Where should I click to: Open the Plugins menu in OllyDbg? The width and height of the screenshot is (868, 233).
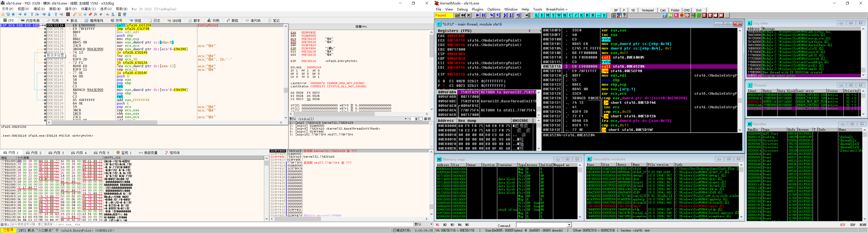click(x=477, y=10)
